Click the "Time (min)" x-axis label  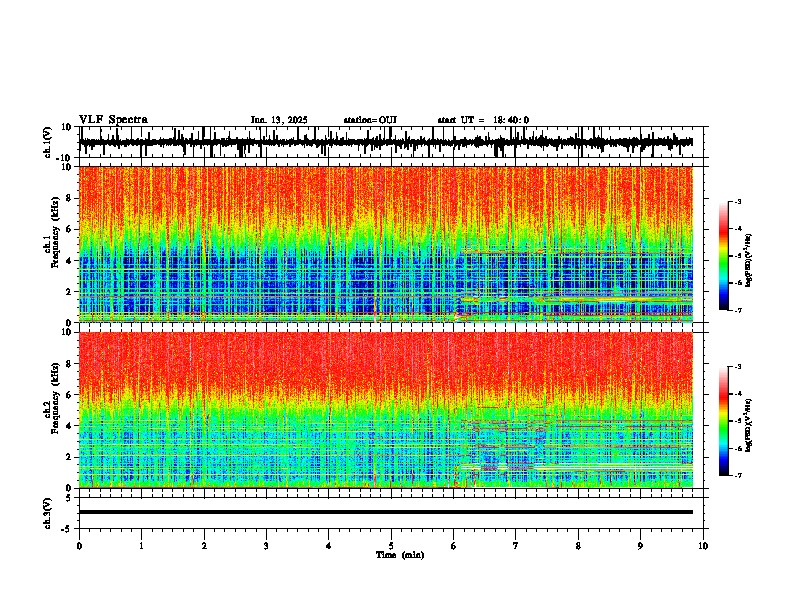click(400, 555)
